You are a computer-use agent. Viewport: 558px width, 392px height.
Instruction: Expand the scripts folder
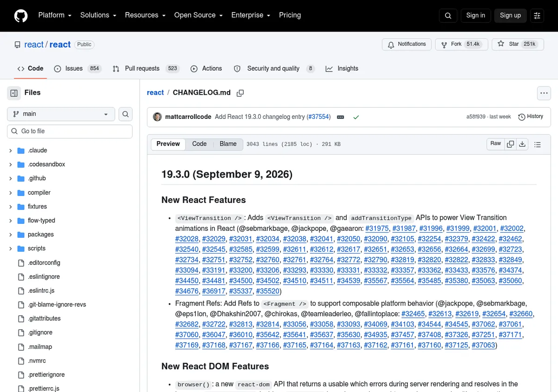(10, 248)
